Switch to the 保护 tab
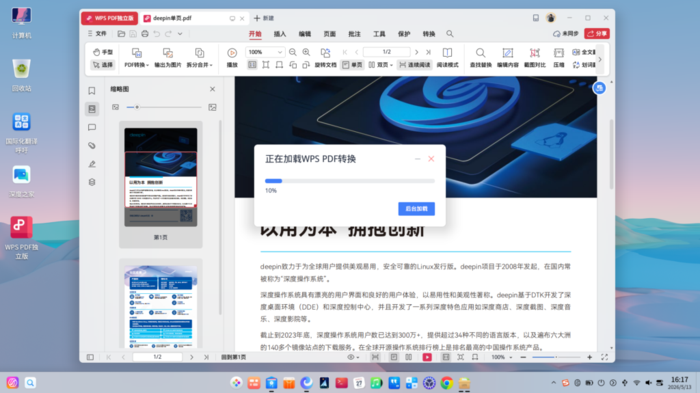The height and width of the screenshot is (393, 700). point(404,34)
